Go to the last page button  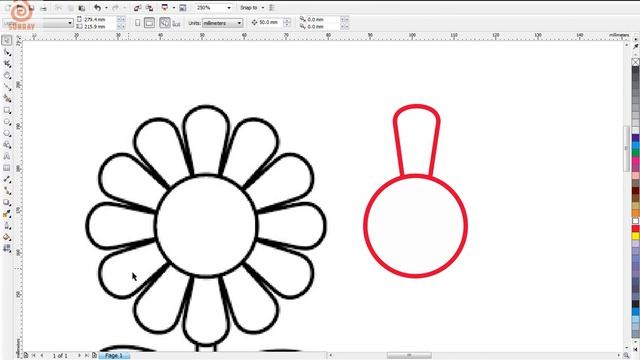click(x=87, y=356)
